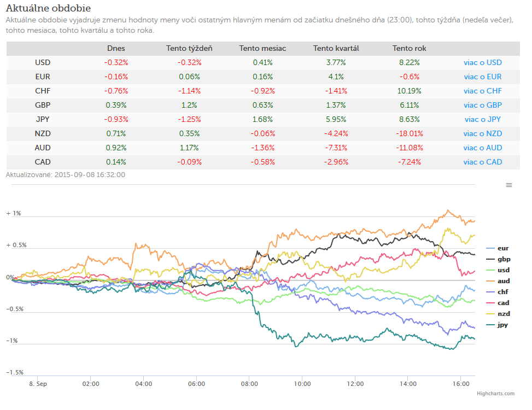
Task: Open the 'viac o GBP' link
Action: click(x=482, y=105)
